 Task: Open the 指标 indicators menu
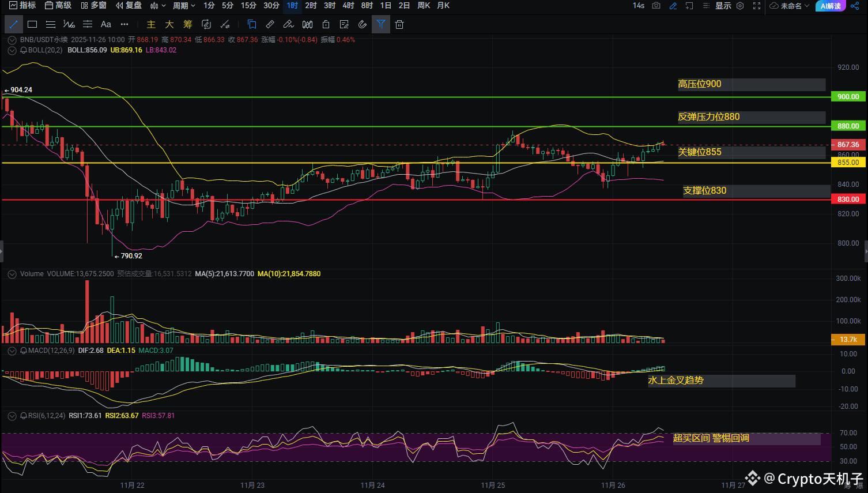[x=22, y=6]
